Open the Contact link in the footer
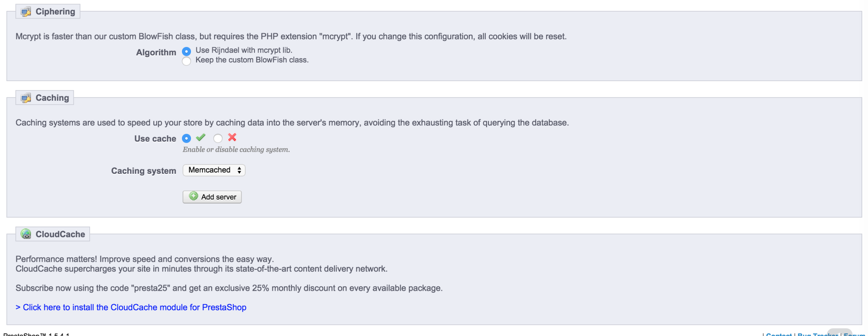The height and width of the screenshot is (336, 868). [x=779, y=334]
